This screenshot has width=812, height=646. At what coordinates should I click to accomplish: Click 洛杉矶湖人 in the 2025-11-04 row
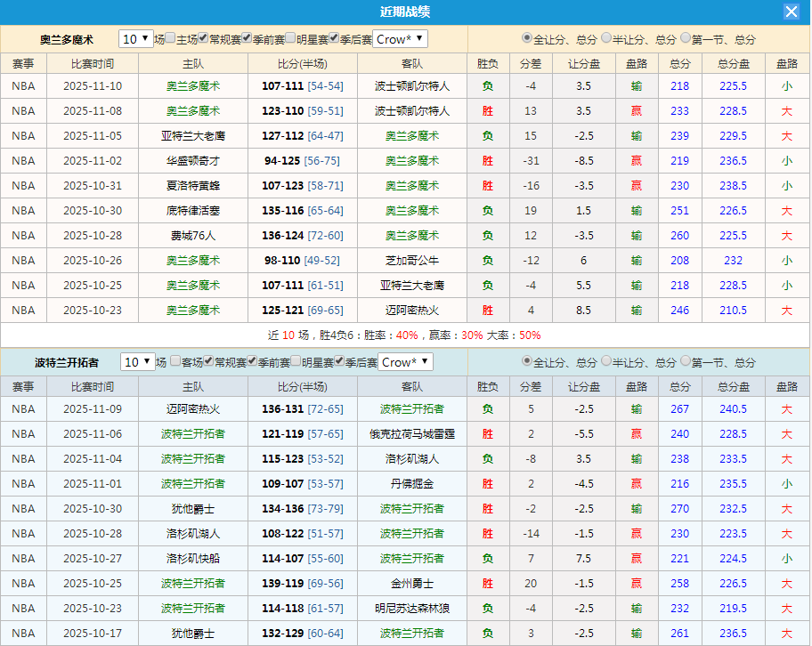410,459
